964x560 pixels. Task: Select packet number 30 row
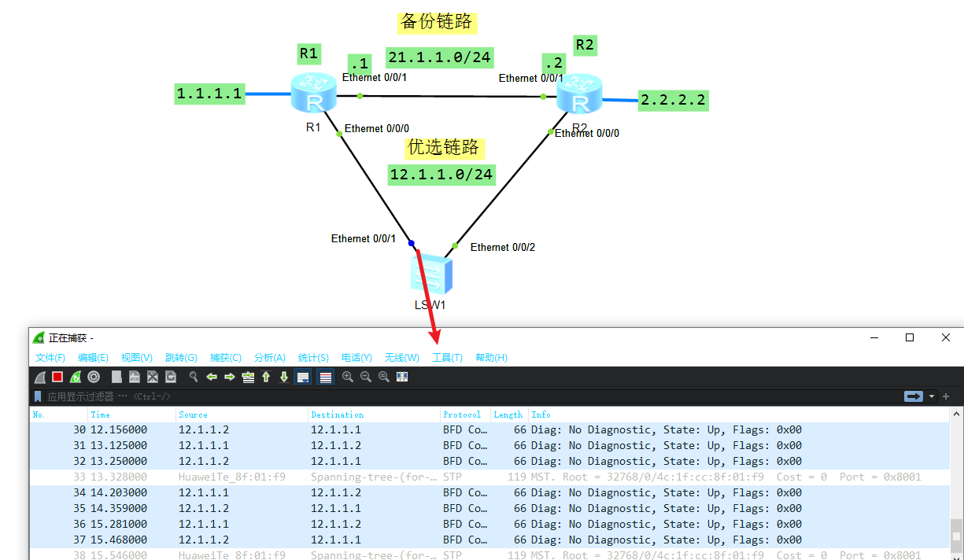(489, 429)
